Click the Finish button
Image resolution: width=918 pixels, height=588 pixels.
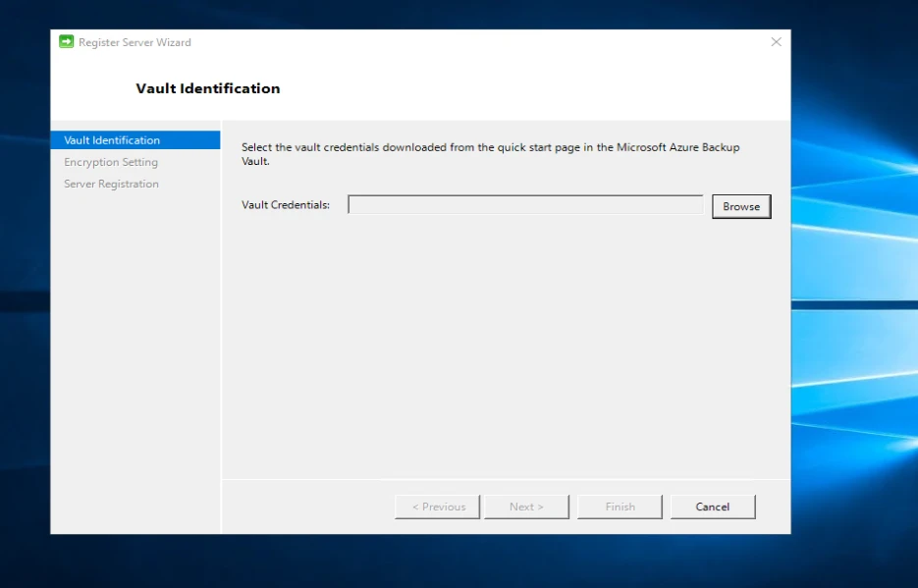tap(620, 507)
